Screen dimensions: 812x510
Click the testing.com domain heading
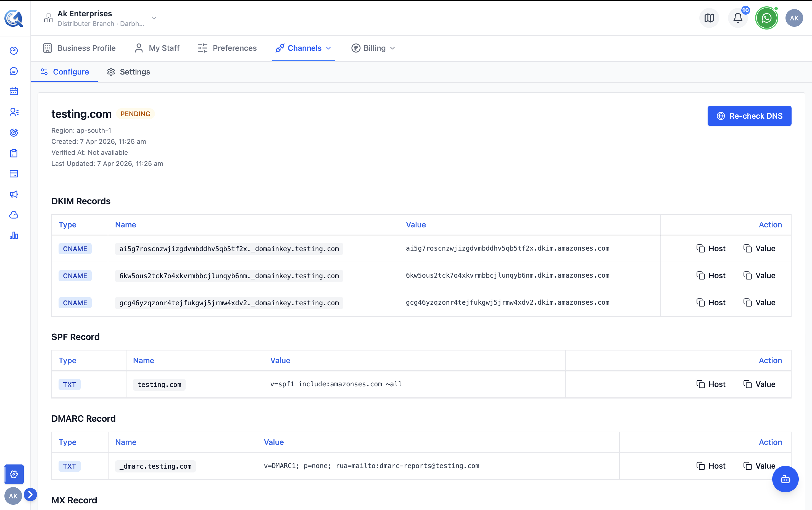[81, 114]
